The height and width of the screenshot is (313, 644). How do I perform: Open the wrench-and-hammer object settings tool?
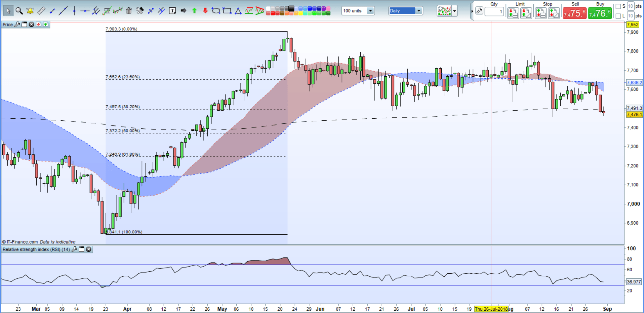(x=139, y=11)
